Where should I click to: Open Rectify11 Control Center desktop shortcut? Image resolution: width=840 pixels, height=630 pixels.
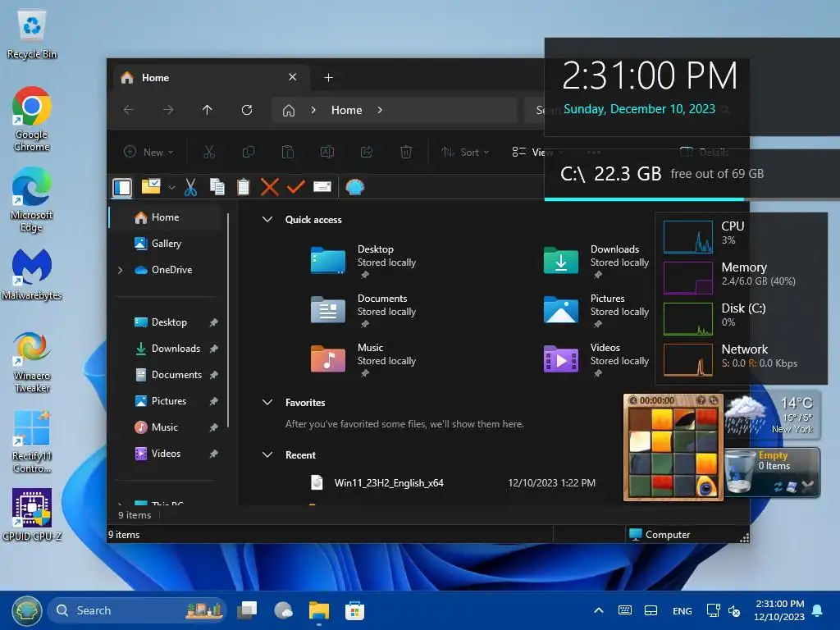(32, 441)
